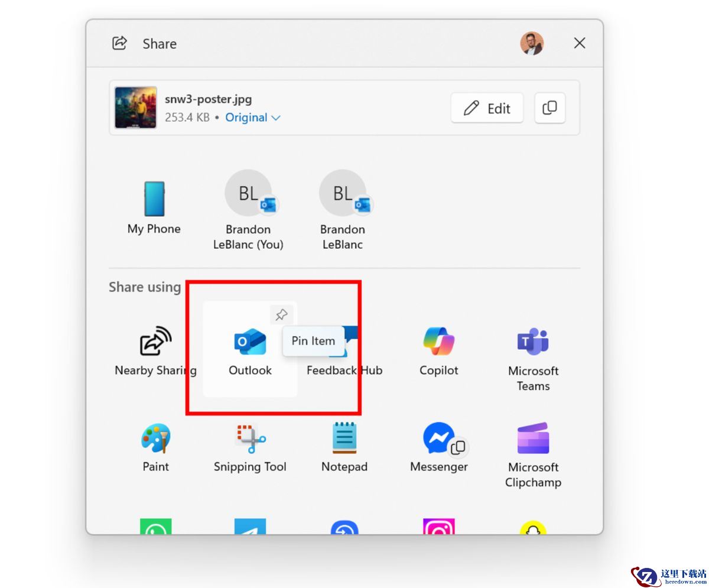Click the 253.4 KB file size text
The height and width of the screenshot is (588, 709).
[187, 118]
